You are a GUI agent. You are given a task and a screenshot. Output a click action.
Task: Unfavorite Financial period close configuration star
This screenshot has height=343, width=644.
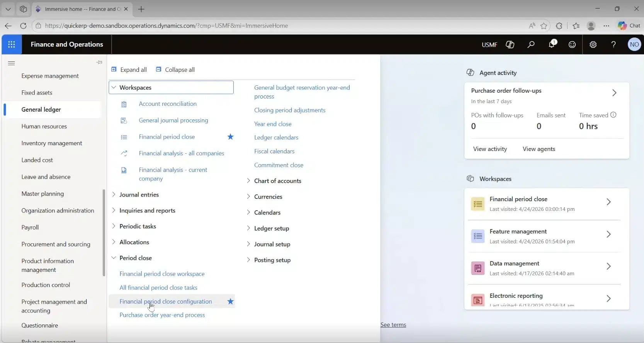(230, 301)
